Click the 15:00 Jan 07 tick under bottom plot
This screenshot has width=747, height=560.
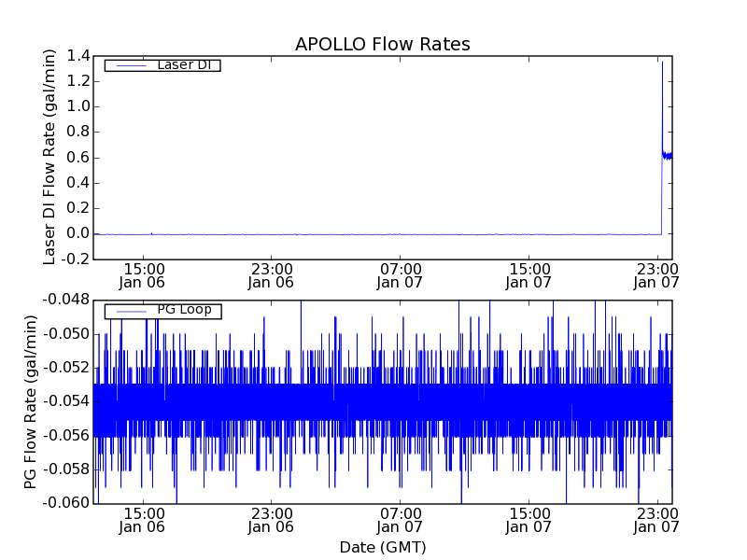pyautogui.click(x=529, y=520)
